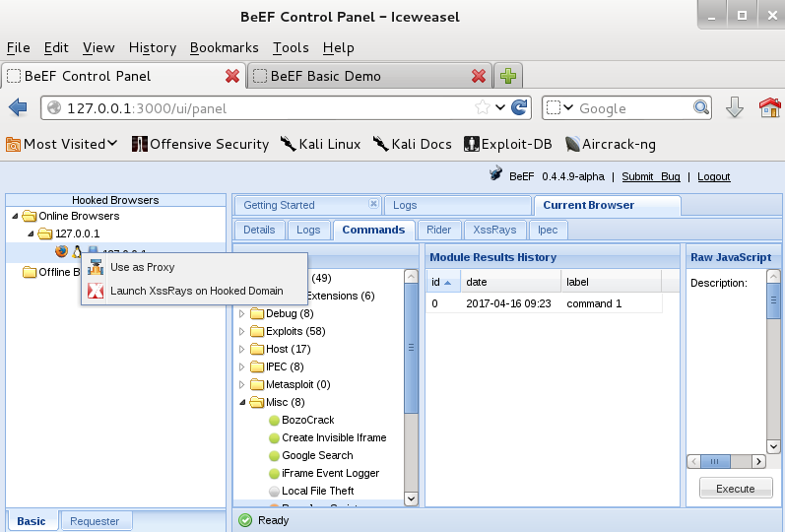Open the Kali Linux bookmark
The height and width of the screenshot is (532, 785).
pyautogui.click(x=320, y=144)
